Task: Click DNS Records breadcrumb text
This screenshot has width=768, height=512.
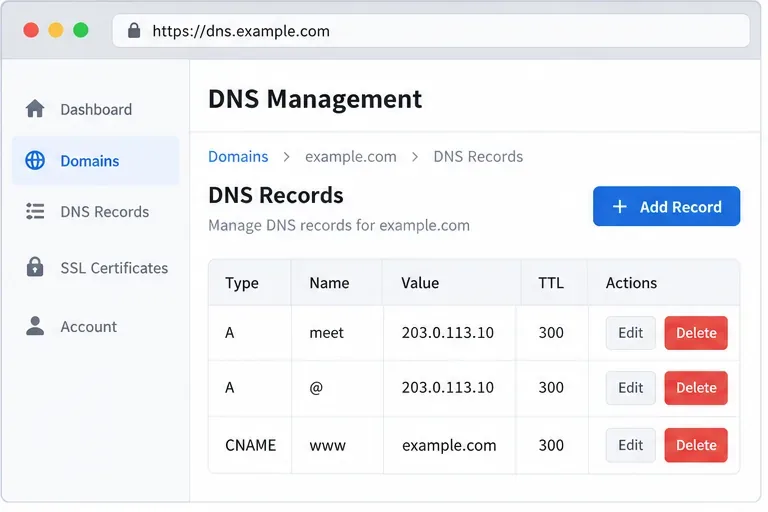Action: (478, 156)
